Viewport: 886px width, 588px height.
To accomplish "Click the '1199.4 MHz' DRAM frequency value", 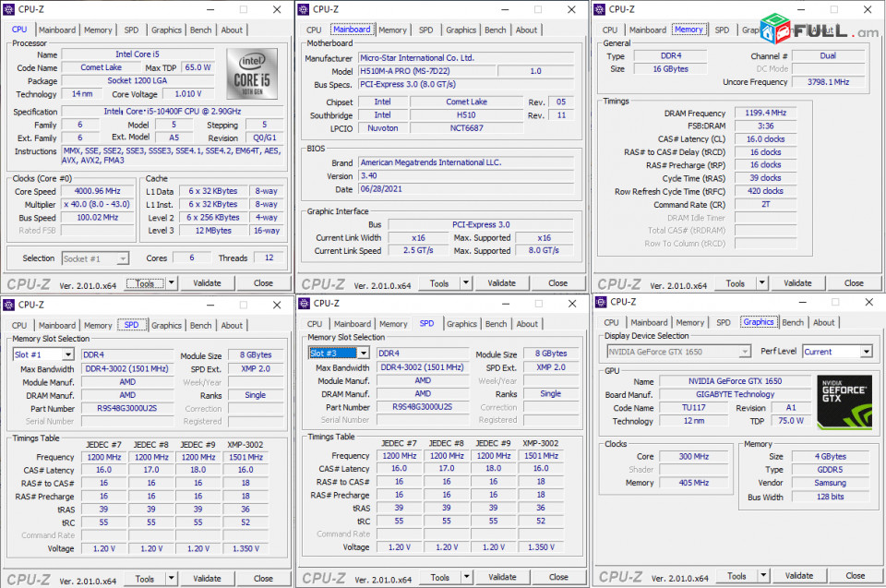I will pos(765,113).
